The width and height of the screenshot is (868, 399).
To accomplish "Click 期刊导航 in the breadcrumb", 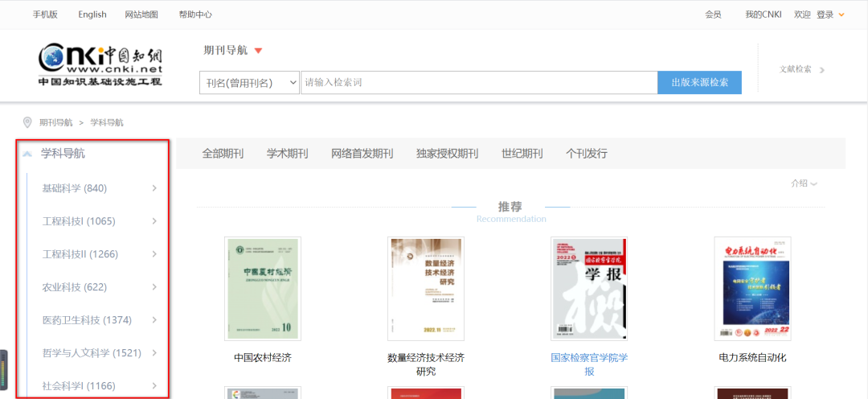I will 56,122.
